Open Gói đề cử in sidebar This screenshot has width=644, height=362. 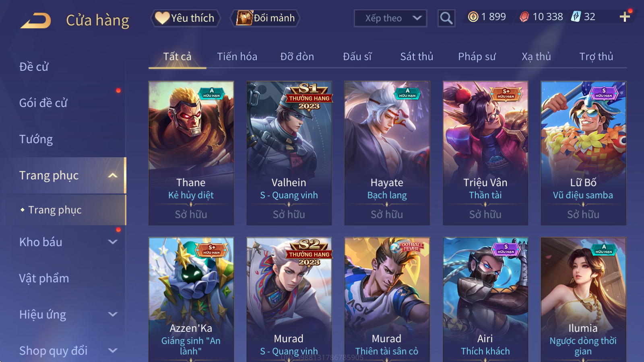point(43,103)
